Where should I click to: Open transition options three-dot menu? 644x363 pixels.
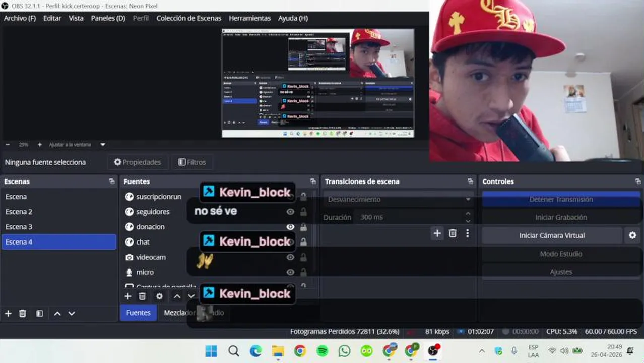[x=468, y=233]
